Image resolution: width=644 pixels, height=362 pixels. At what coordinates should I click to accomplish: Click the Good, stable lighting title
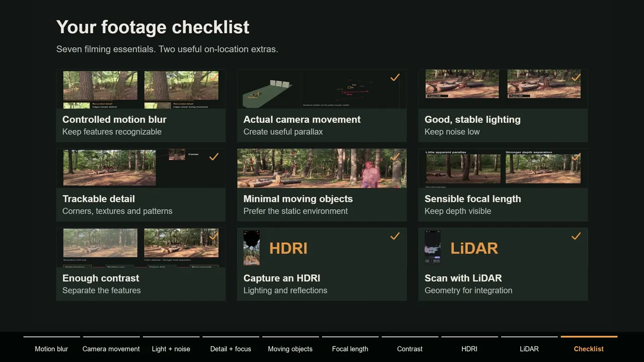472,120
